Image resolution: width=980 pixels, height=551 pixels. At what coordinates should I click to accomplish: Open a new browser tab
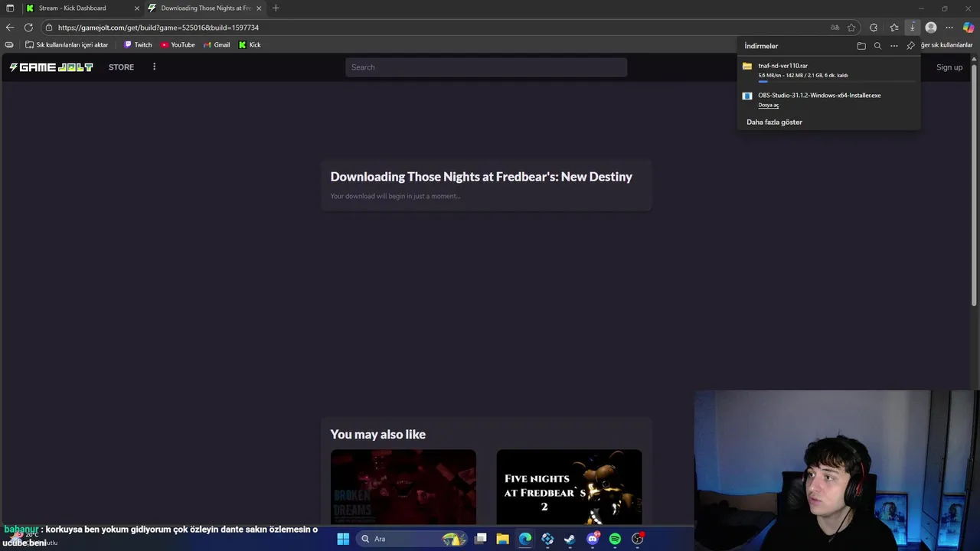point(276,8)
